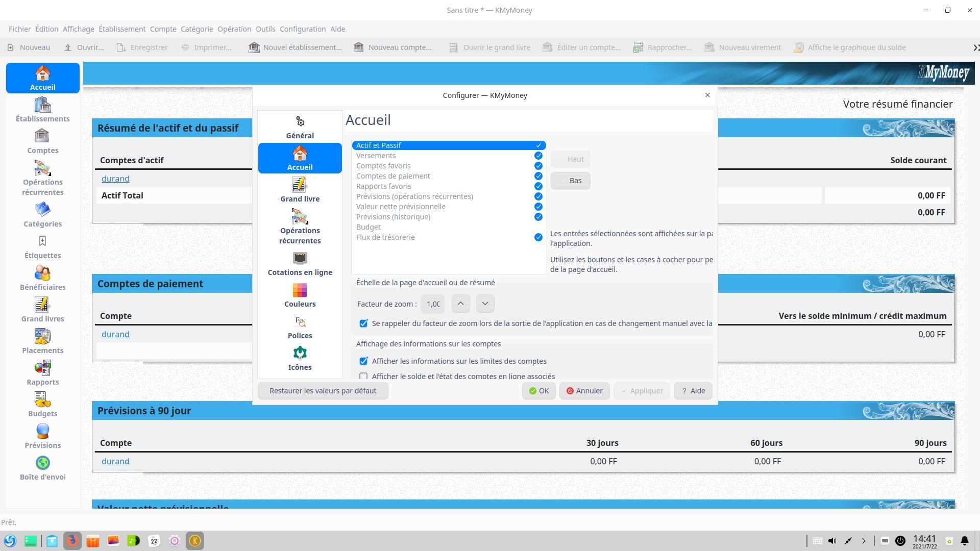The image size is (980, 551).
Task: Open Bénéficiaires view in sidebar
Action: [43, 278]
